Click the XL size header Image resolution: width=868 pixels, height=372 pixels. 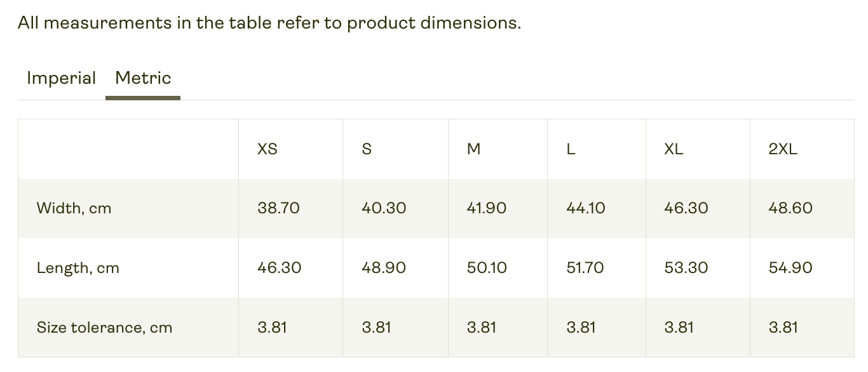pyautogui.click(x=674, y=149)
